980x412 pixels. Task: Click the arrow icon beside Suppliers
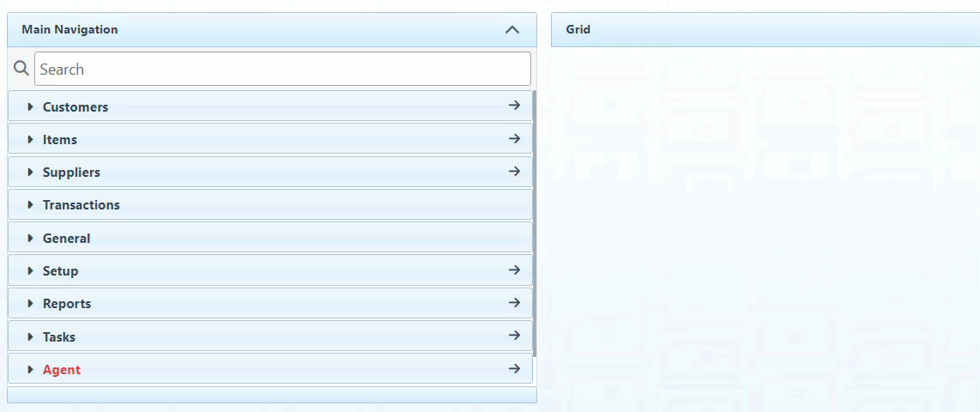coord(514,171)
